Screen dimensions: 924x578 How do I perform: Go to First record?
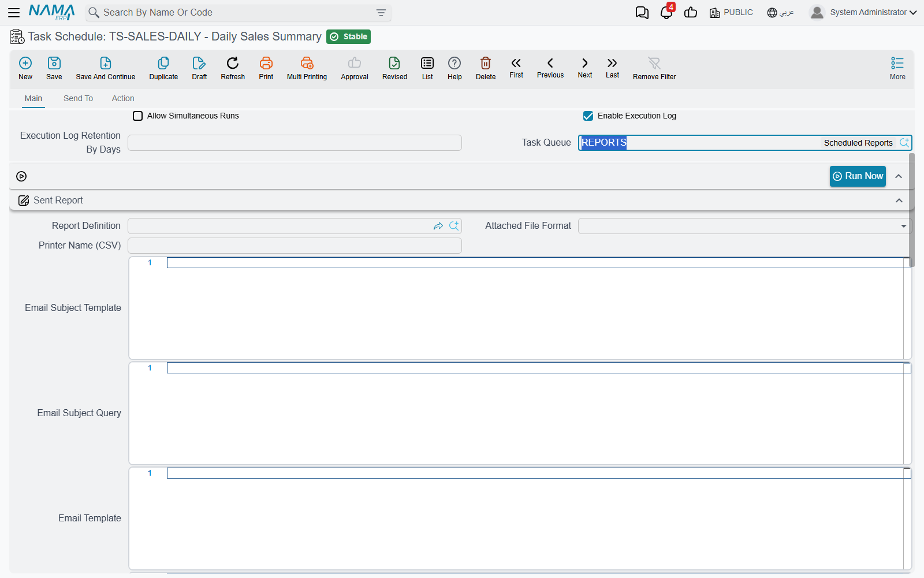coord(516,68)
